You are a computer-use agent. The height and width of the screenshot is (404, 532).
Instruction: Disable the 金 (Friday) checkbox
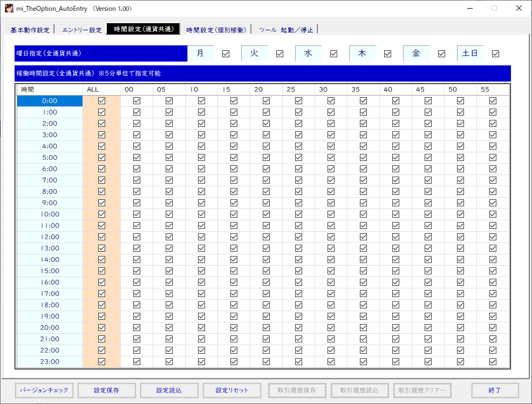click(442, 53)
